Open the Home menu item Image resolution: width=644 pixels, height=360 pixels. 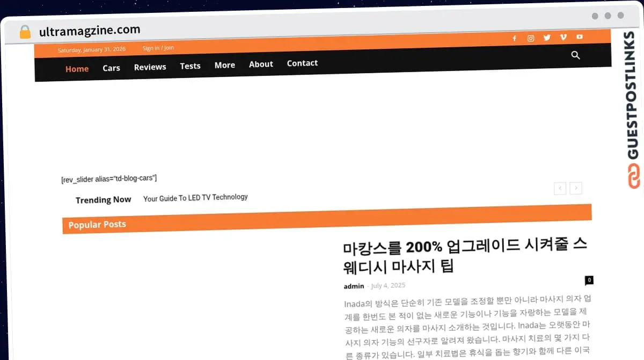click(77, 69)
